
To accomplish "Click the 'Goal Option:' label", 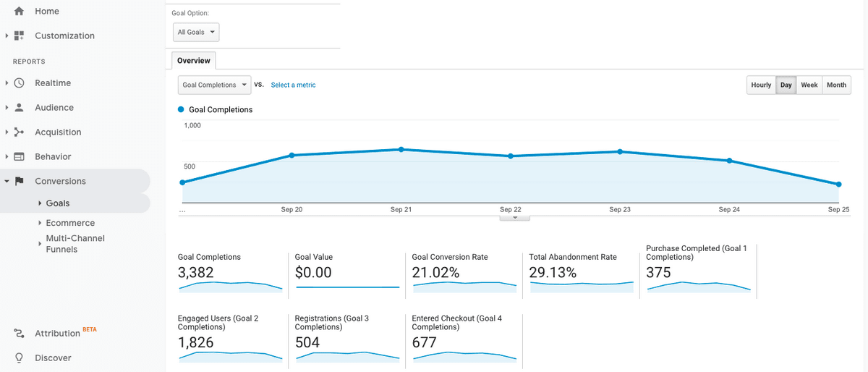I will point(190,13).
